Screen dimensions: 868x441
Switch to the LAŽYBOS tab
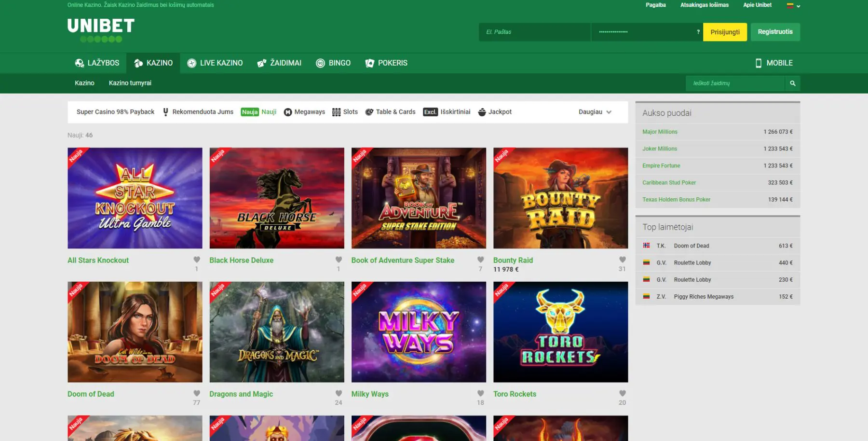[97, 63]
